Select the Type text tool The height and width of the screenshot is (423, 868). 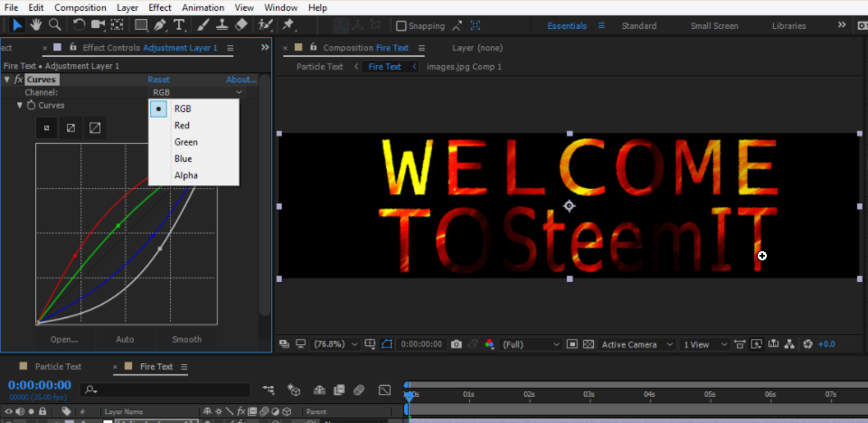tap(179, 25)
